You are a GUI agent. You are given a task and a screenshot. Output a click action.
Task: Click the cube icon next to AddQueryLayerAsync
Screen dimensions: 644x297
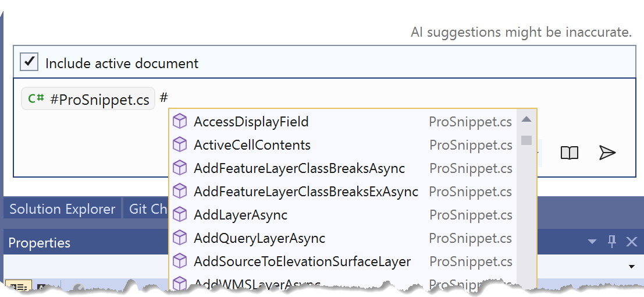click(180, 238)
